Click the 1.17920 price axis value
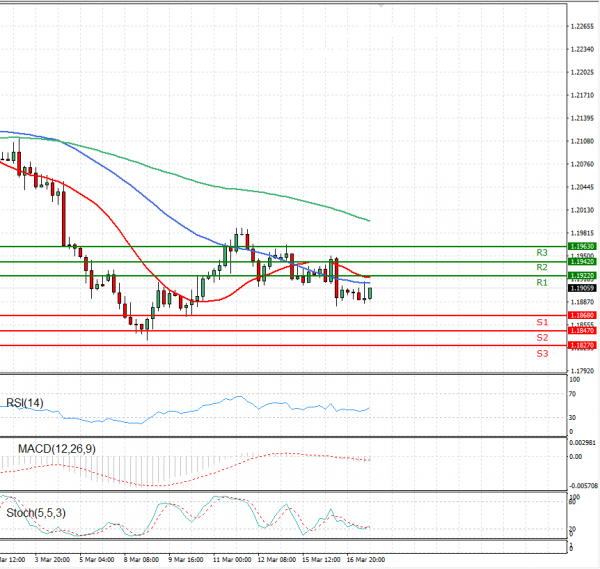 point(582,371)
